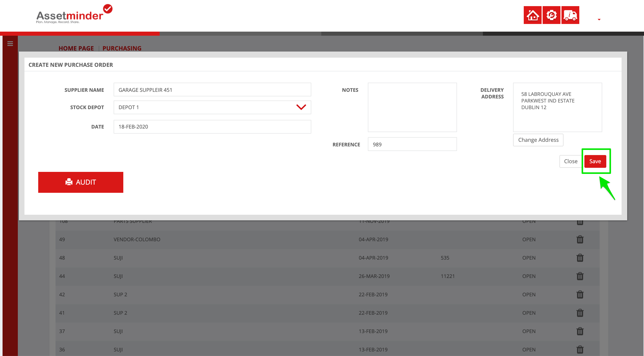Close the purchase order dialog

coord(570,161)
